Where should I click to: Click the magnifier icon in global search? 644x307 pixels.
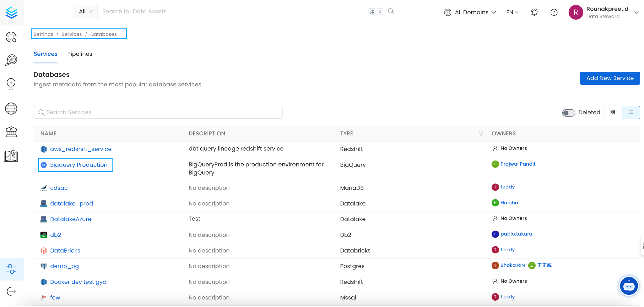[391, 12]
